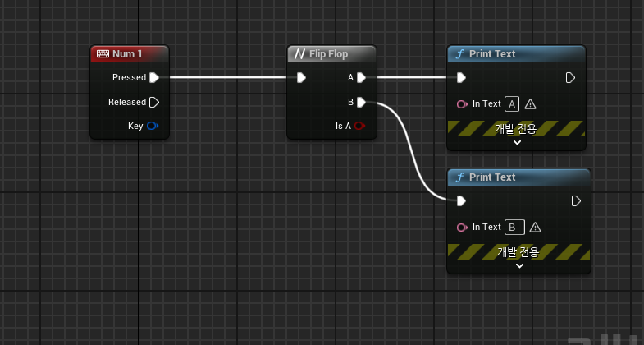This screenshot has height=345, width=644.
Task: Click input exec pin of top Print Text
Action: tap(461, 77)
